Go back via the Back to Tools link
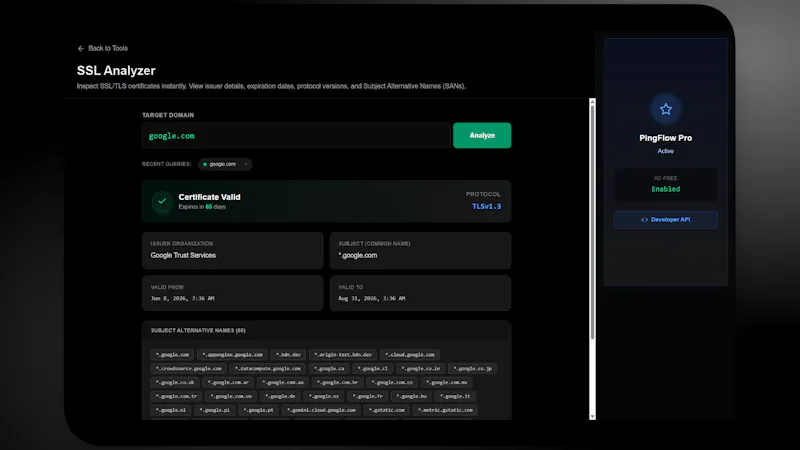This screenshot has height=450, width=800. tap(103, 48)
